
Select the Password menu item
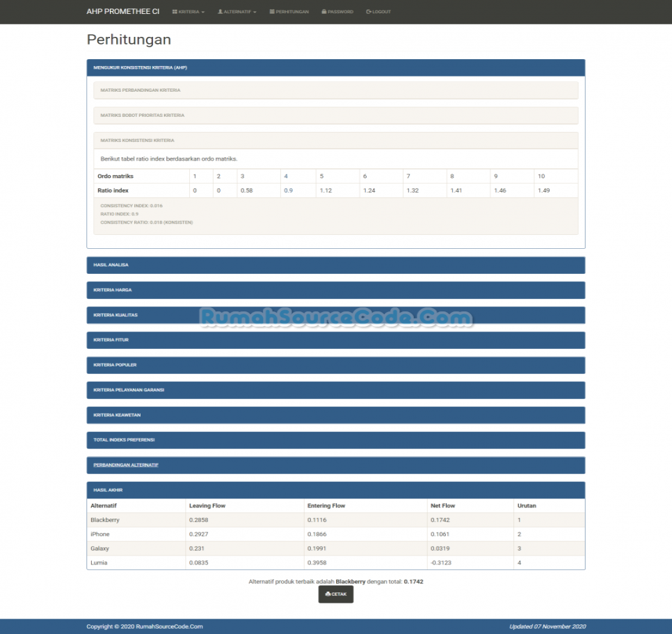[x=340, y=12]
